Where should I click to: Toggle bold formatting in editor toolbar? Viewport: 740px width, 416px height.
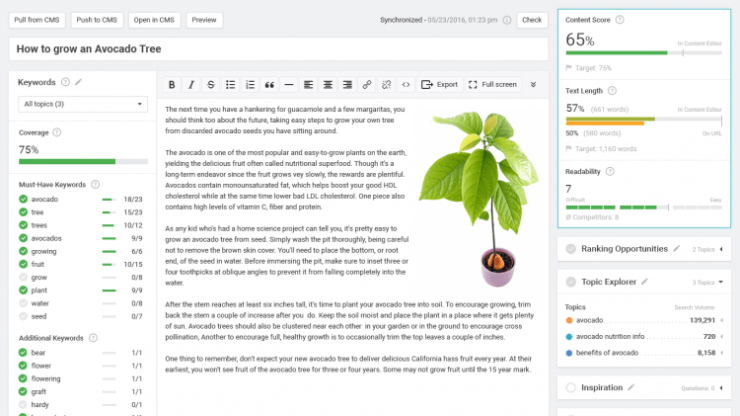172,85
